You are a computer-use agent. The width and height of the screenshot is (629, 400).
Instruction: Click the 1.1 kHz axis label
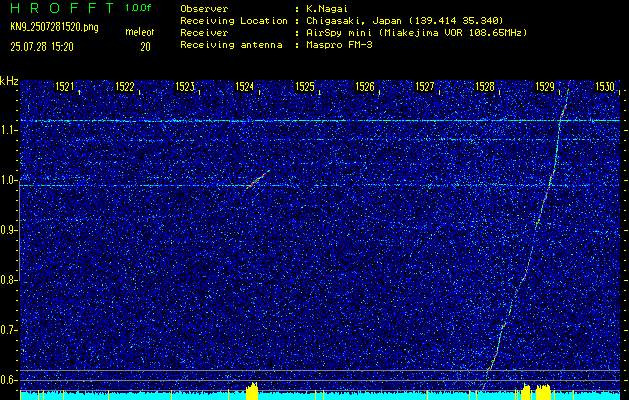tap(8, 130)
